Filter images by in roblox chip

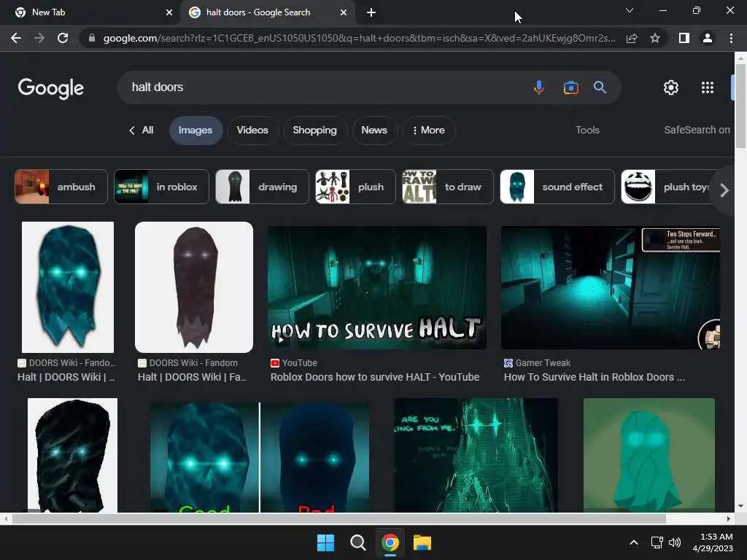coord(161,187)
